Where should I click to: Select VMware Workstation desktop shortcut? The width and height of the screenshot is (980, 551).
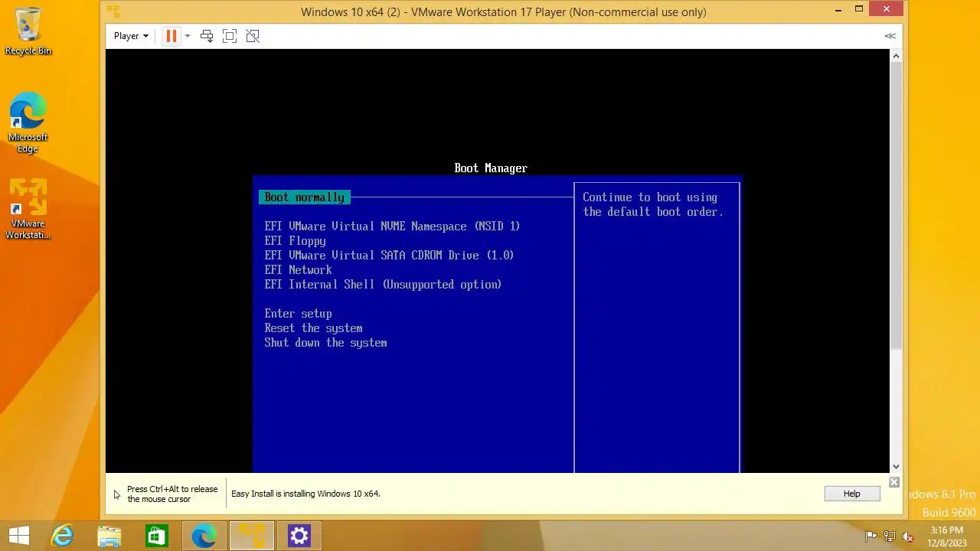pos(28,209)
